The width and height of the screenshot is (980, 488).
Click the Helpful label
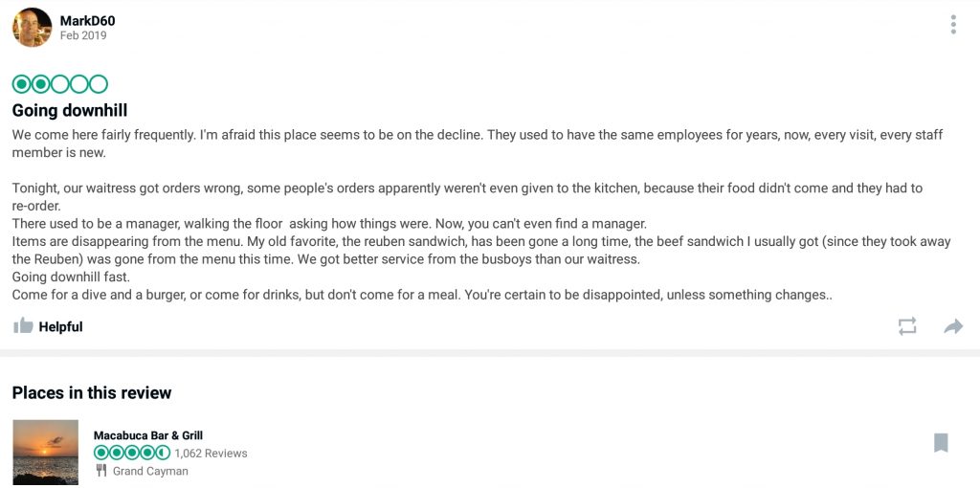[60, 326]
